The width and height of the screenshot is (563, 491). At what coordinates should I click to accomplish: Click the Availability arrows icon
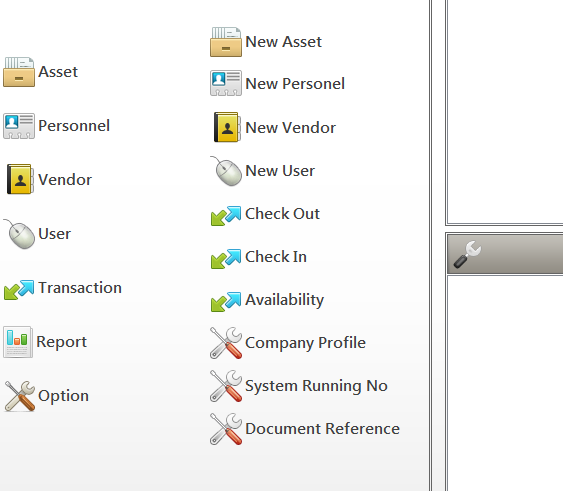226,302
